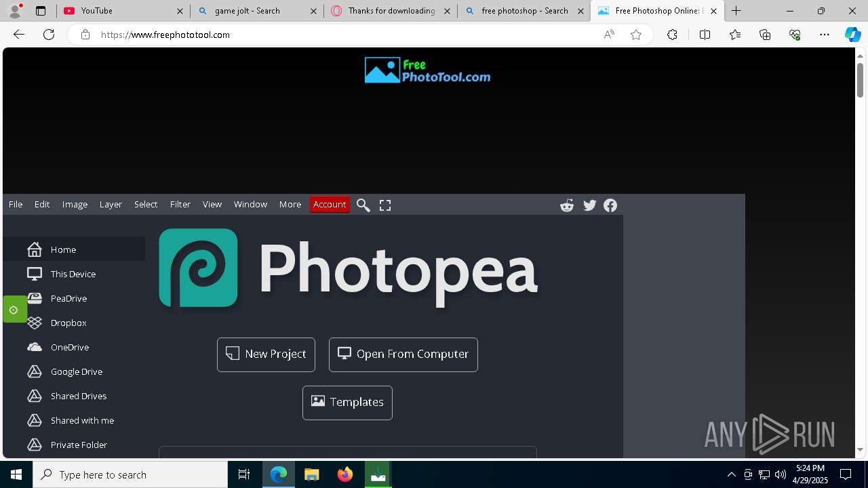Open volume control in tray

780,474
